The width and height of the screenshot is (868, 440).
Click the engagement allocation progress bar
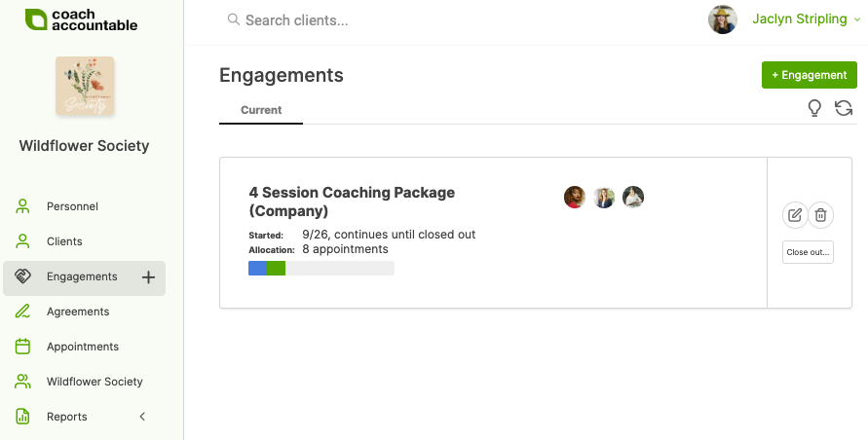click(x=321, y=269)
